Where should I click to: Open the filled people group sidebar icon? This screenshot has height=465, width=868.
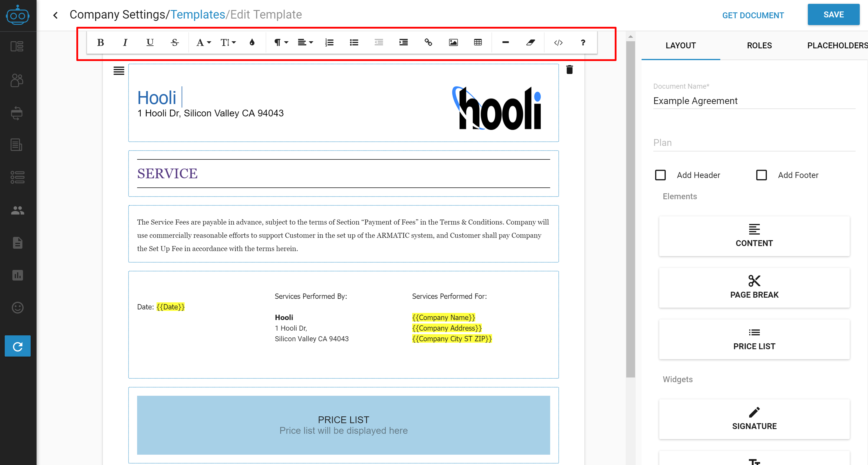tap(17, 210)
